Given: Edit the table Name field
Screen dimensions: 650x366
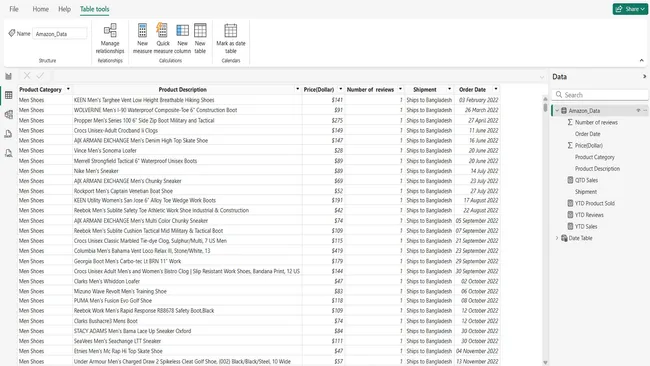Looking at the screenshot, I should 60,34.
